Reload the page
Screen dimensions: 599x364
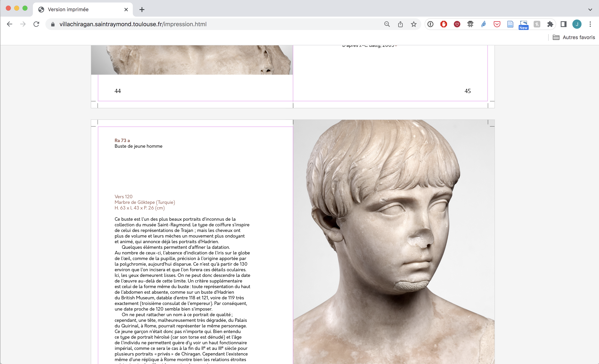click(36, 24)
